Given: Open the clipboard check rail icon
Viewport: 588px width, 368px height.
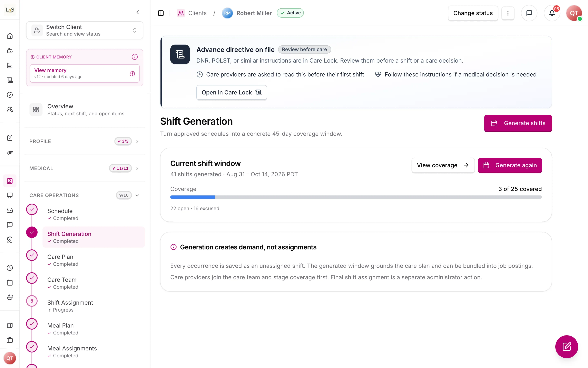Looking at the screenshot, I should pyautogui.click(x=10, y=138).
